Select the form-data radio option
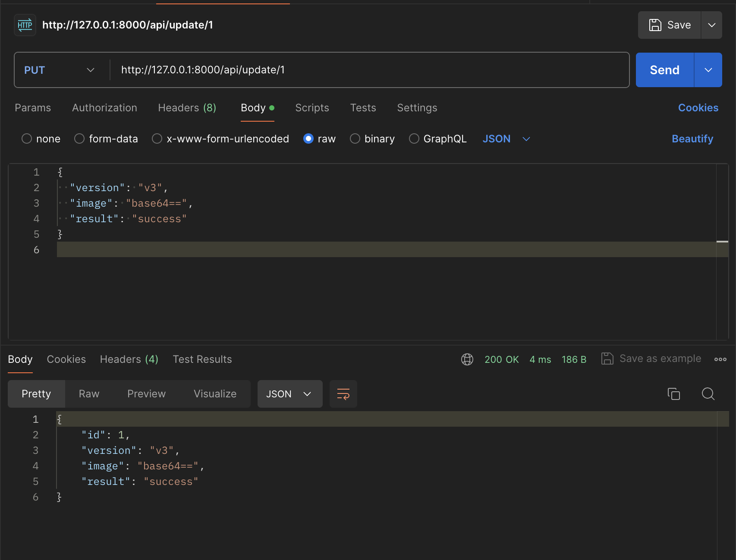 coord(79,138)
